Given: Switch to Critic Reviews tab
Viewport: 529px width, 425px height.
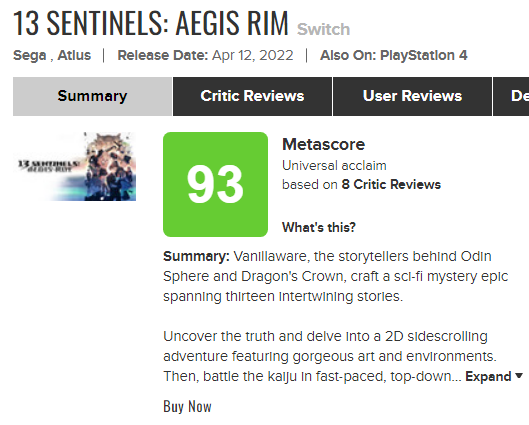Looking at the screenshot, I should [x=252, y=96].
